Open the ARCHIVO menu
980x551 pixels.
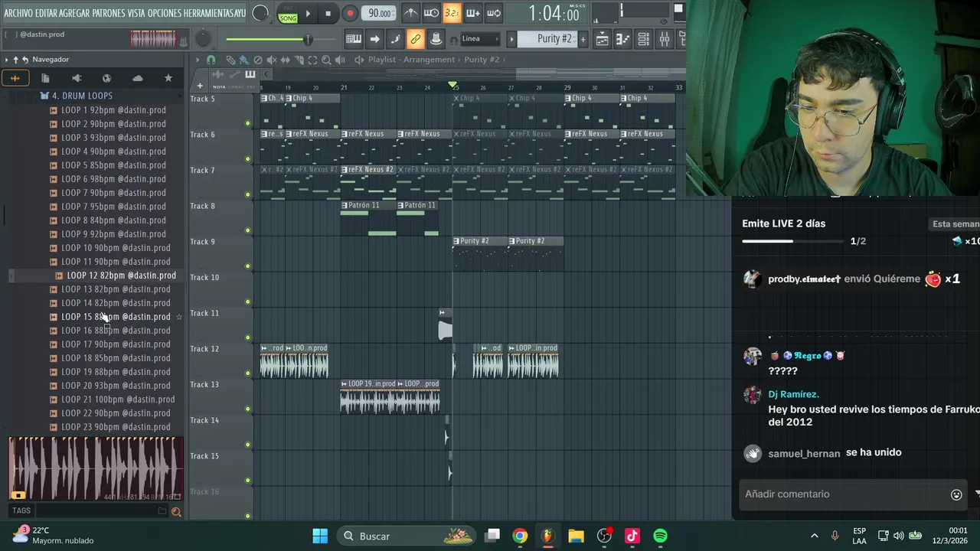pyautogui.click(x=18, y=13)
